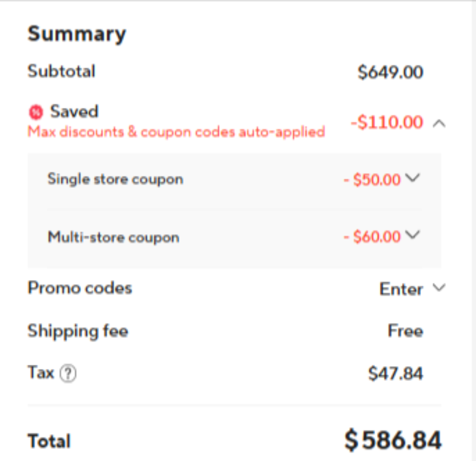Click Max discounts & coupon codes auto-applied text
This screenshot has width=476, height=461.
tap(176, 132)
